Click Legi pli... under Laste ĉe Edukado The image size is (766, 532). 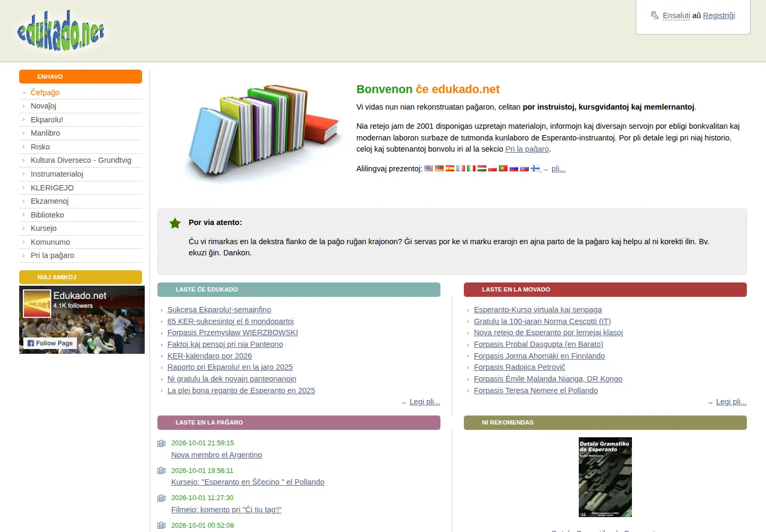point(425,402)
